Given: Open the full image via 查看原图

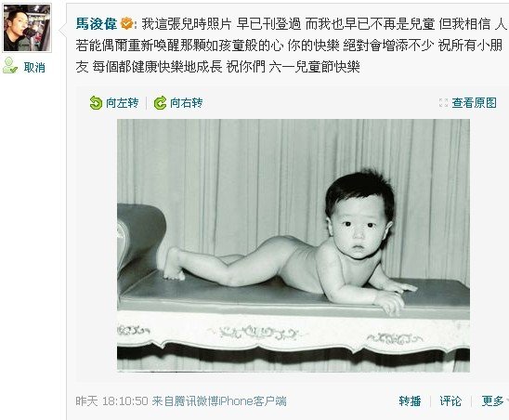Looking at the screenshot, I should click(x=474, y=103).
